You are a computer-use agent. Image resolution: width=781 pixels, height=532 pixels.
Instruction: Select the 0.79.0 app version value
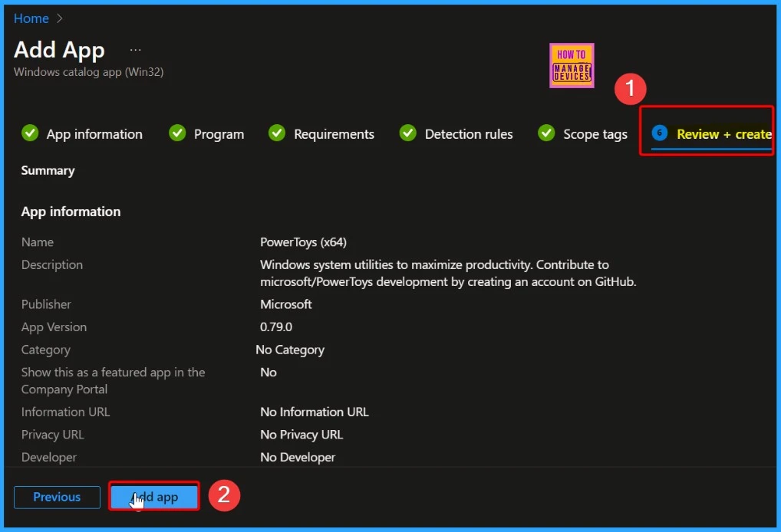click(276, 327)
